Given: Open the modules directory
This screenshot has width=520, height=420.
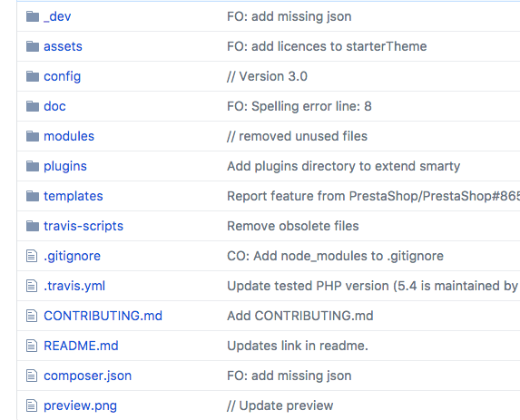Looking at the screenshot, I should click(69, 136).
